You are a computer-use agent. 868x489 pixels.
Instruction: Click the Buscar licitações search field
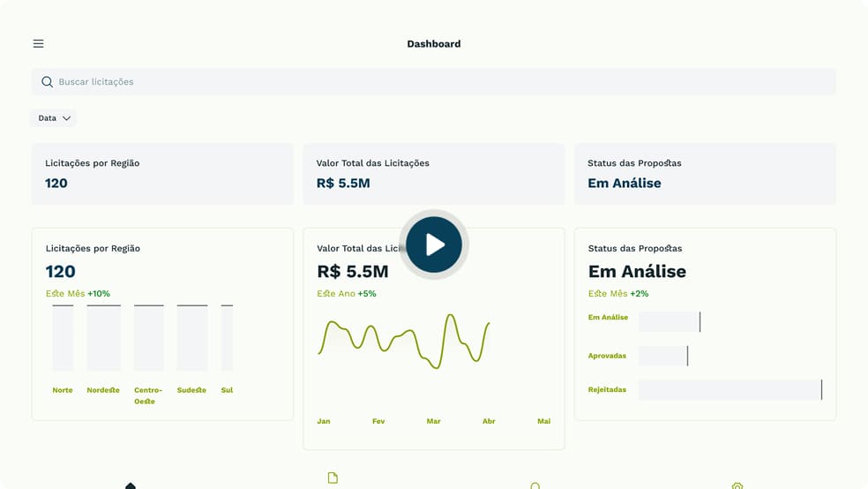pyautogui.click(x=441, y=82)
